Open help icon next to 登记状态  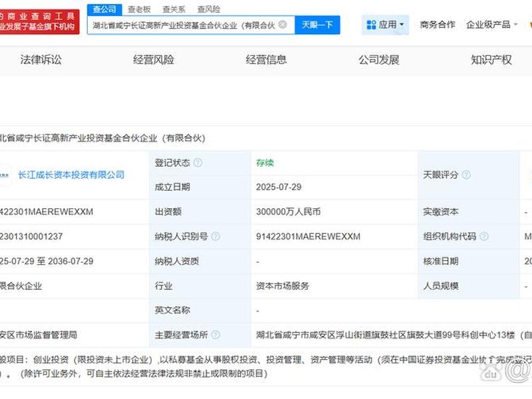(x=198, y=163)
